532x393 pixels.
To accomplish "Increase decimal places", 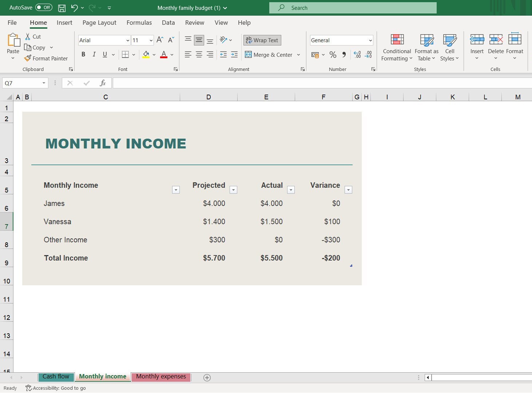I will click(357, 55).
